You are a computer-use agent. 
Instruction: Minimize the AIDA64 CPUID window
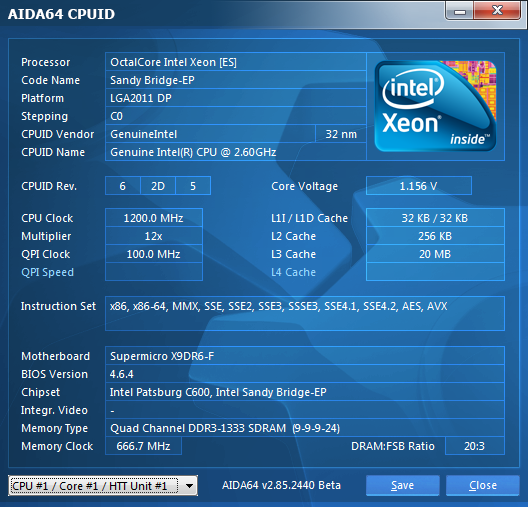(x=460, y=11)
